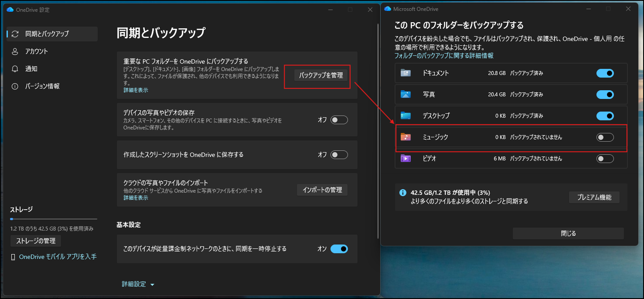Click the storage usage progress bar
Viewport: 644px width, 299px height.
point(54,219)
